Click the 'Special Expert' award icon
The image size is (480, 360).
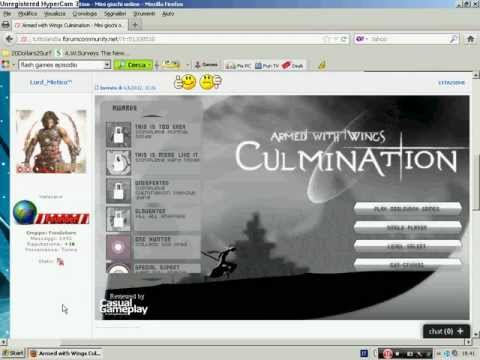(x=118, y=268)
